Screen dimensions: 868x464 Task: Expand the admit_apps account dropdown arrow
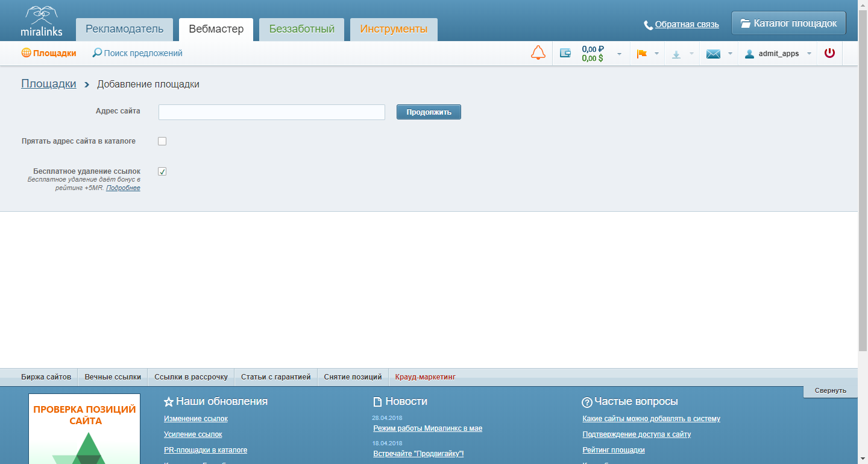pyautogui.click(x=809, y=54)
